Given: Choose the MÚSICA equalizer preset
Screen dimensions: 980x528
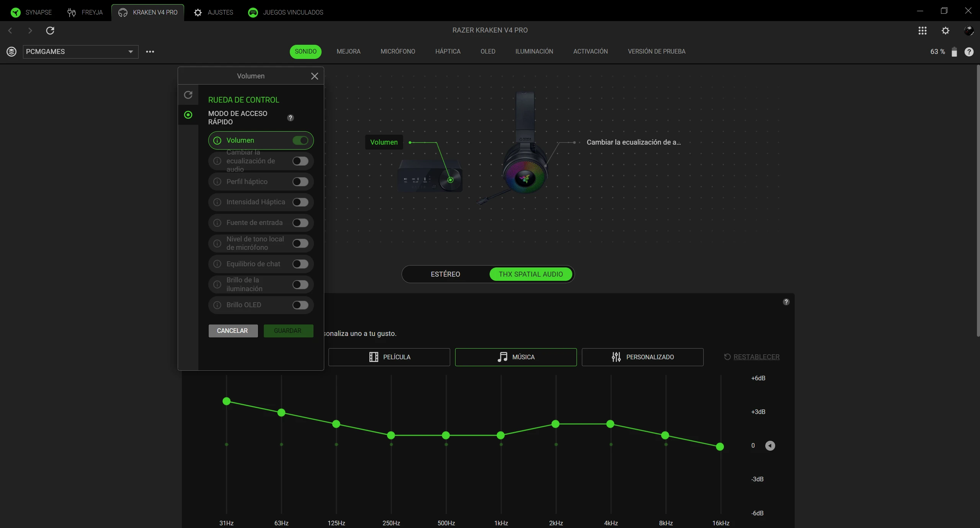Looking at the screenshot, I should tap(516, 357).
